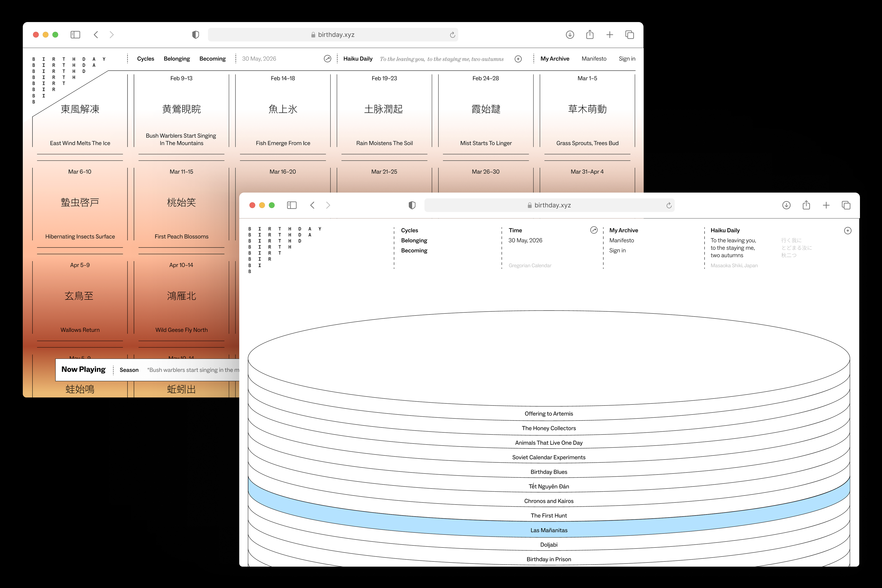
Task: Select Tết Nguyên Đán layer
Action: [549, 486]
